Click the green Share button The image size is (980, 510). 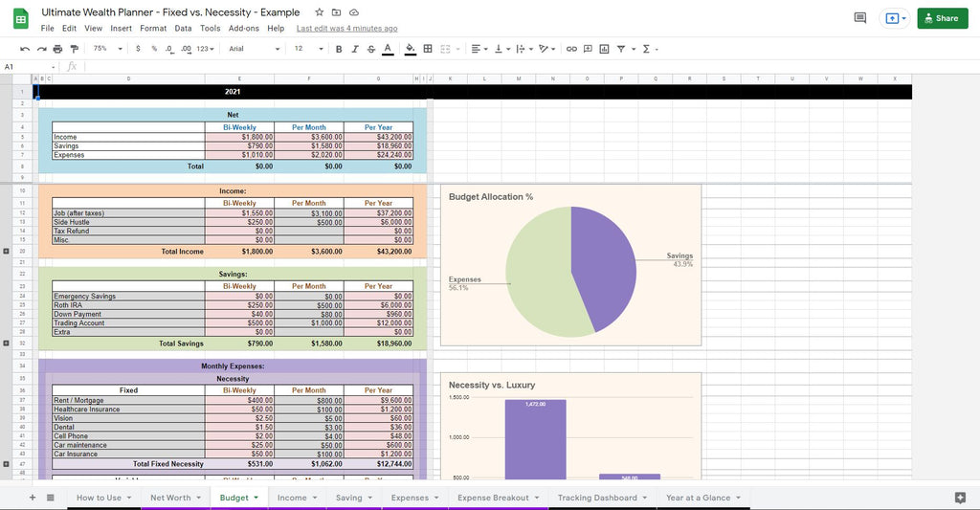pyautogui.click(x=943, y=18)
